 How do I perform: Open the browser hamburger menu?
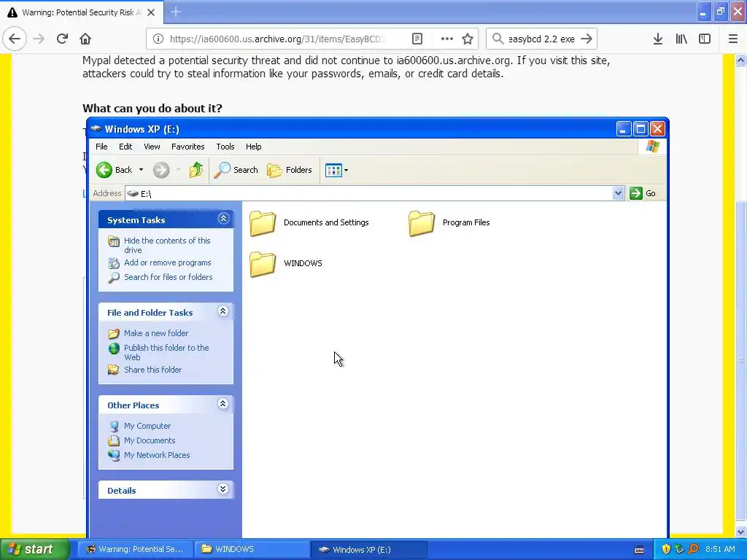[x=733, y=39]
